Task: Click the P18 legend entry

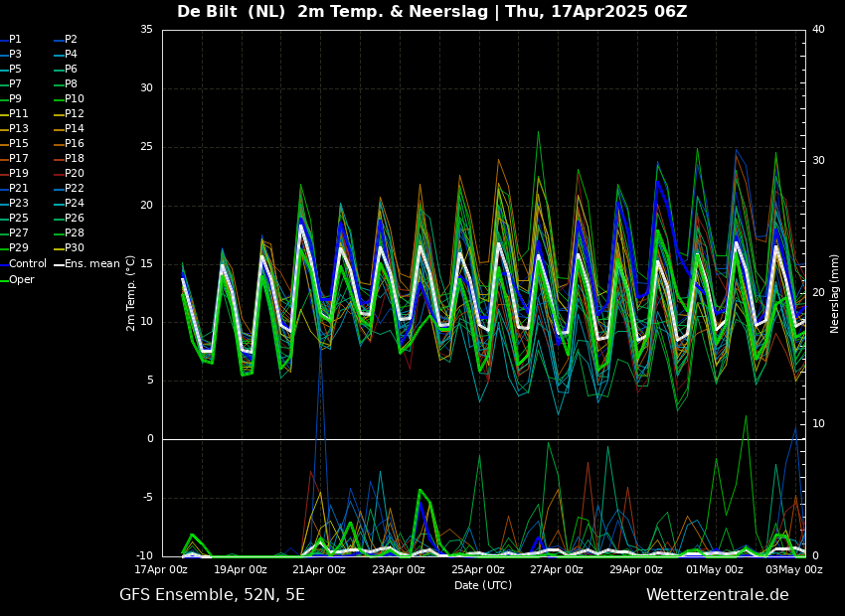Action: 74,159
